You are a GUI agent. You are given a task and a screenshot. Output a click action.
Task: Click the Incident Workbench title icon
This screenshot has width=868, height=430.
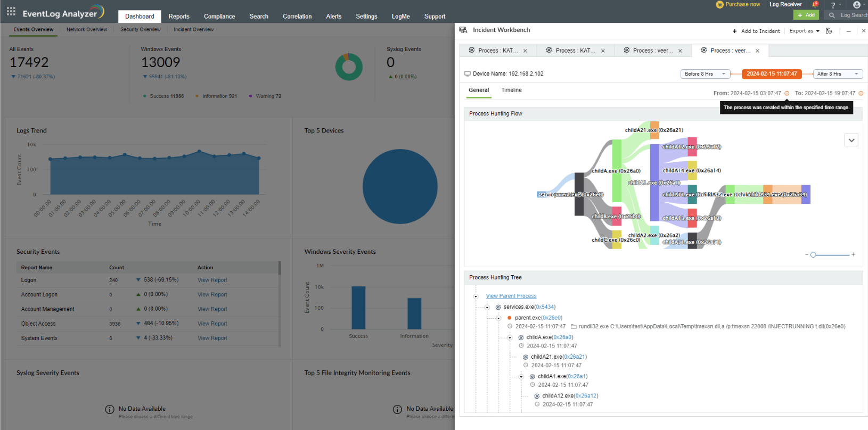click(463, 30)
